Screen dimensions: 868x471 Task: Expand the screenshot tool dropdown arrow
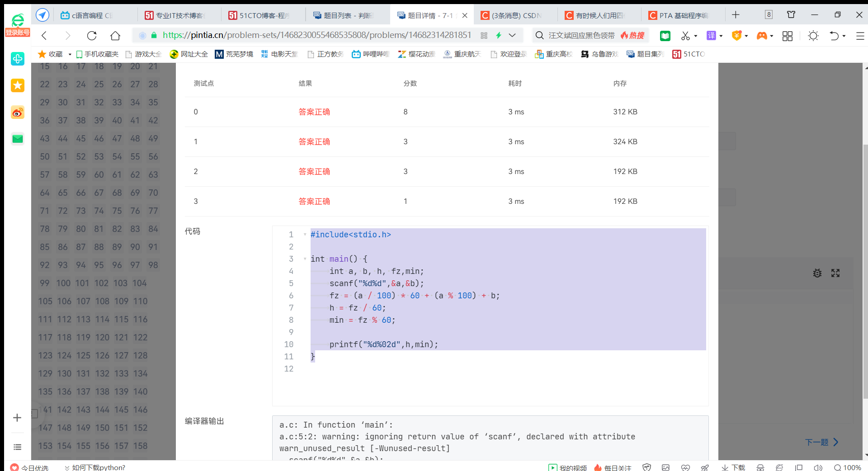[x=696, y=36]
